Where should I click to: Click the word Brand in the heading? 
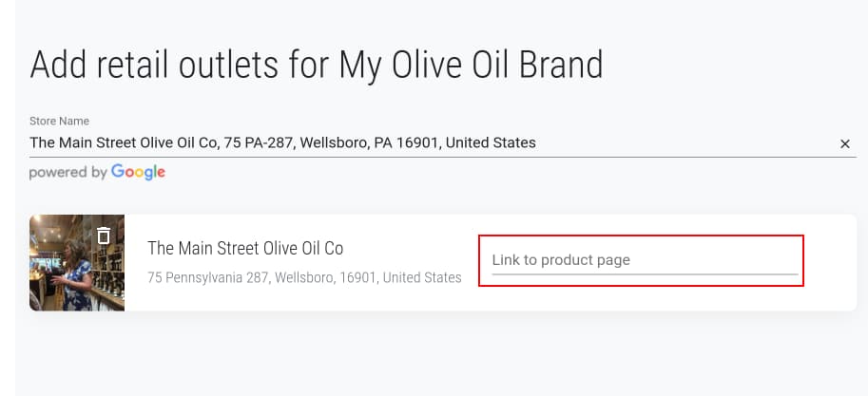[x=561, y=65]
